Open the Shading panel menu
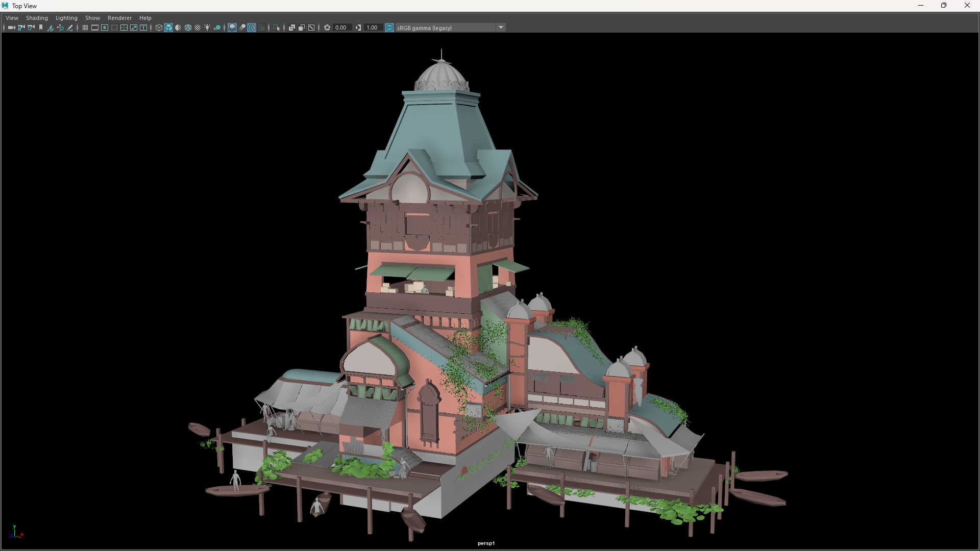The height and width of the screenshot is (551, 980). coord(37,18)
